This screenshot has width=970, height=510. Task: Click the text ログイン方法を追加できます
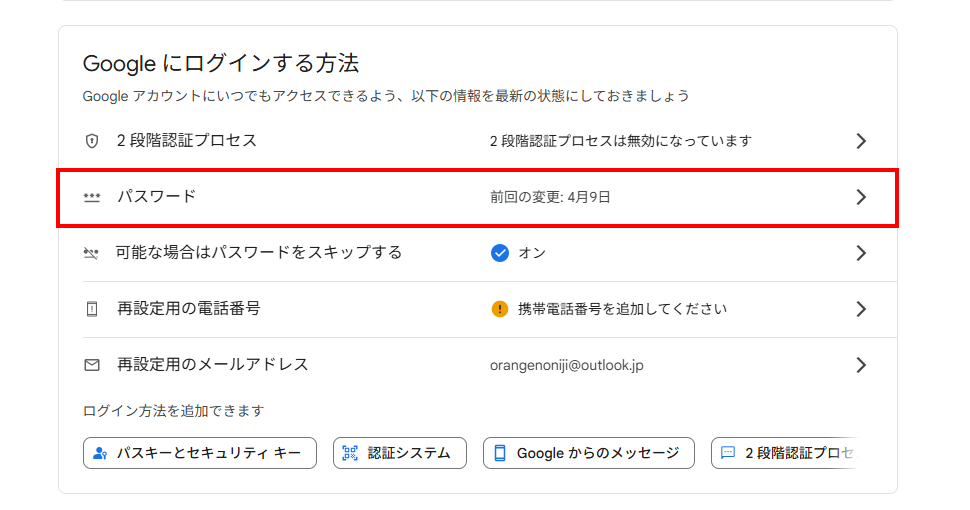173,411
